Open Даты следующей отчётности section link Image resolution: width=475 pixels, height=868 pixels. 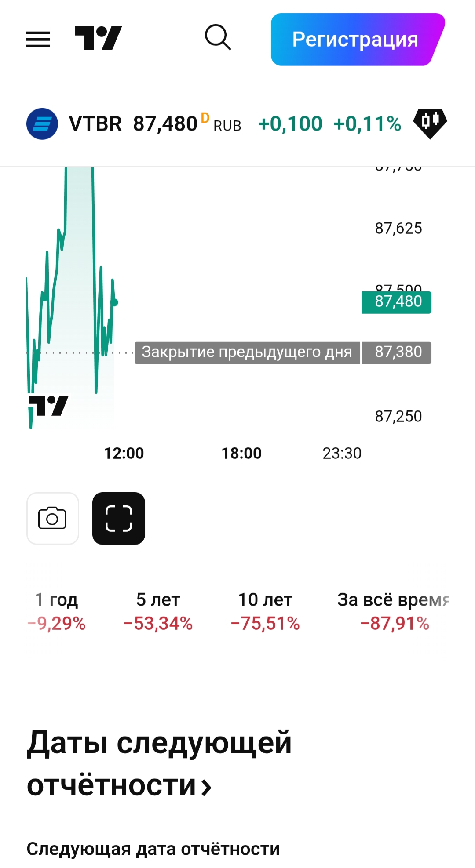159,764
